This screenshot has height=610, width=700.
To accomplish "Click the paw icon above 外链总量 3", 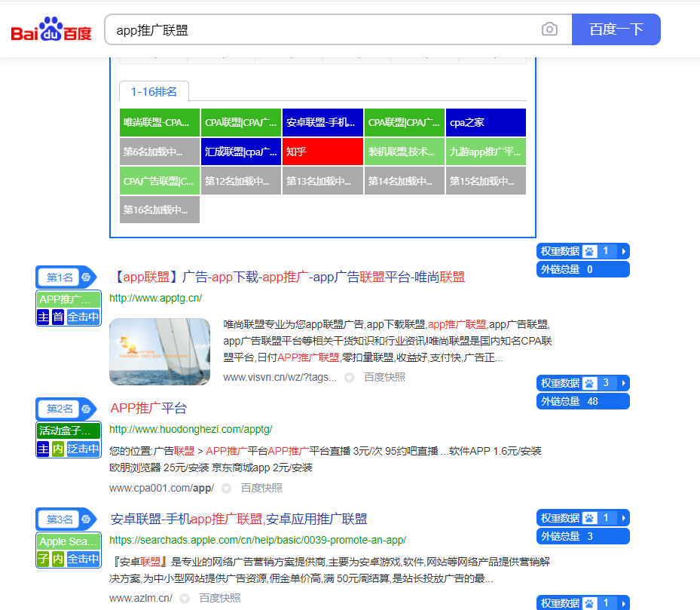I will point(589,518).
